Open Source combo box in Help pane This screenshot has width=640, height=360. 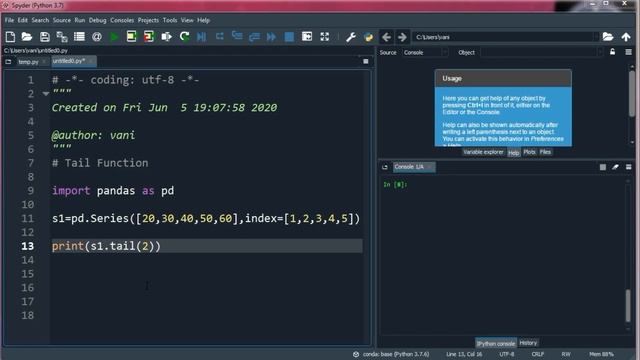click(x=425, y=52)
